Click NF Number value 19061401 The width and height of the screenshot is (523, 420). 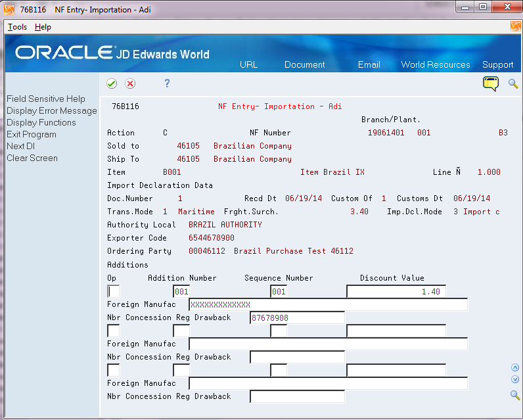click(386, 133)
